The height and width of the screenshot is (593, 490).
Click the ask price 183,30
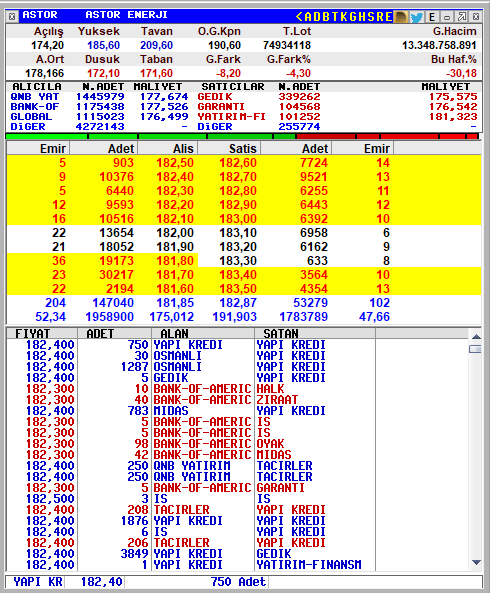point(238,261)
